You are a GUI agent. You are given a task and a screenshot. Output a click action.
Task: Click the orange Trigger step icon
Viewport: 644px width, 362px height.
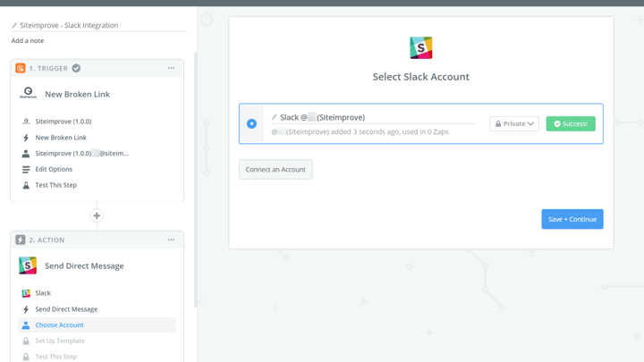[x=21, y=68]
